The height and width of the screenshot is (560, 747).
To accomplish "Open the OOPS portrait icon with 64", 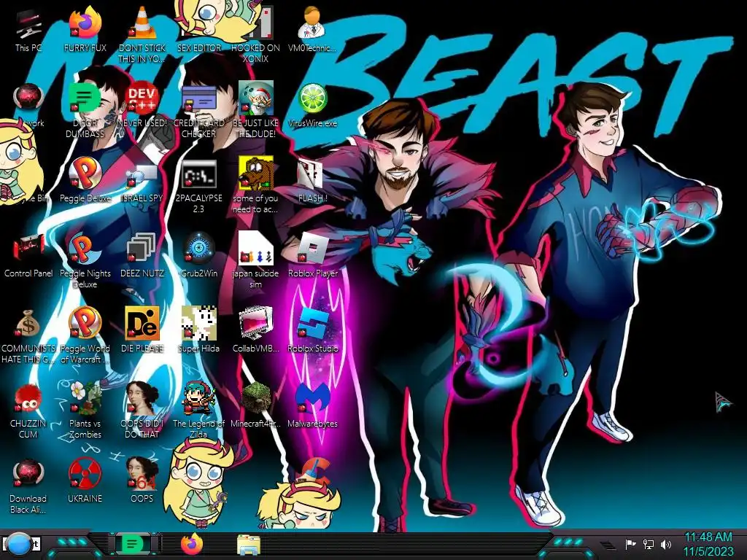I will click(142, 480).
